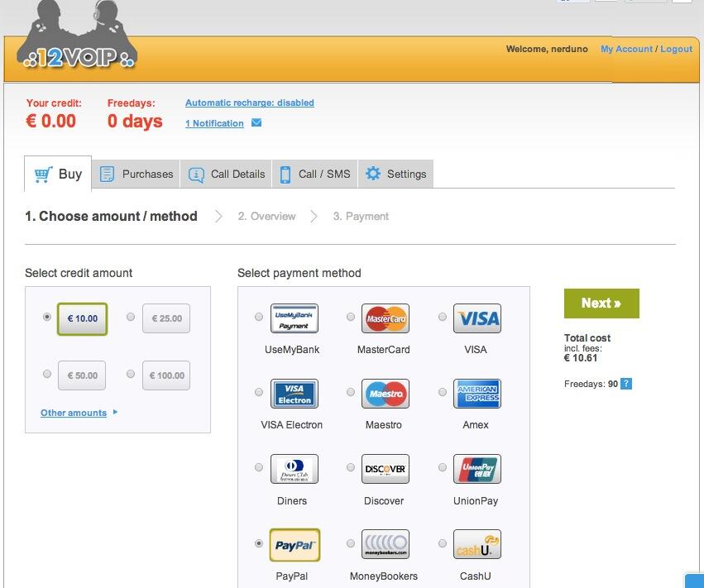Open the Call / SMS tab
704x588 pixels.
click(x=314, y=174)
